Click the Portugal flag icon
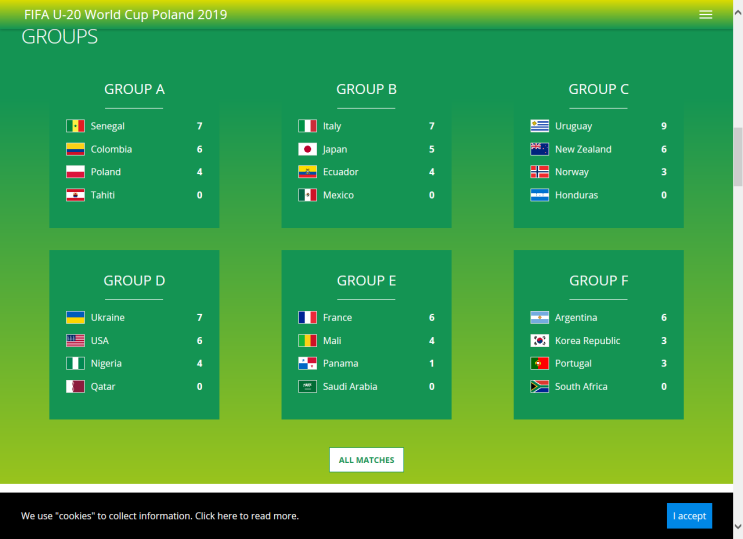 540,364
